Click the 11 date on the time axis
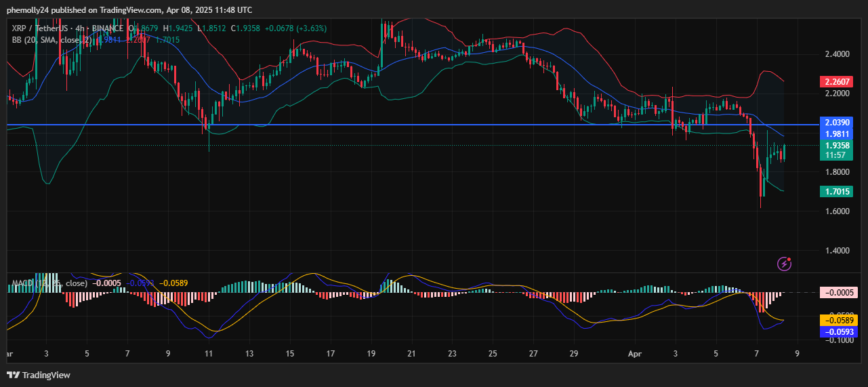Image resolution: width=868 pixels, height=387 pixels. pyautogui.click(x=209, y=354)
